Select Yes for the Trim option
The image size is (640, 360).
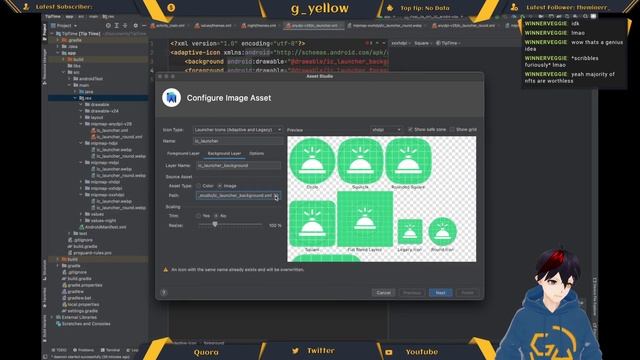[198, 216]
